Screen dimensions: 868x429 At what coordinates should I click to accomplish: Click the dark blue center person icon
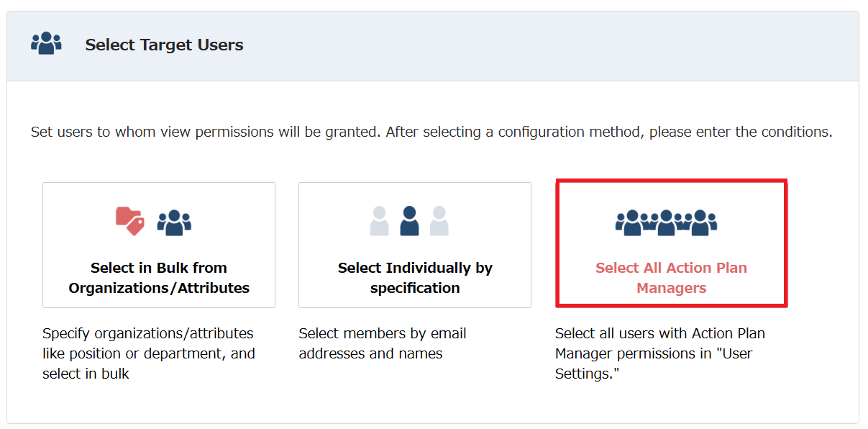click(x=409, y=221)
